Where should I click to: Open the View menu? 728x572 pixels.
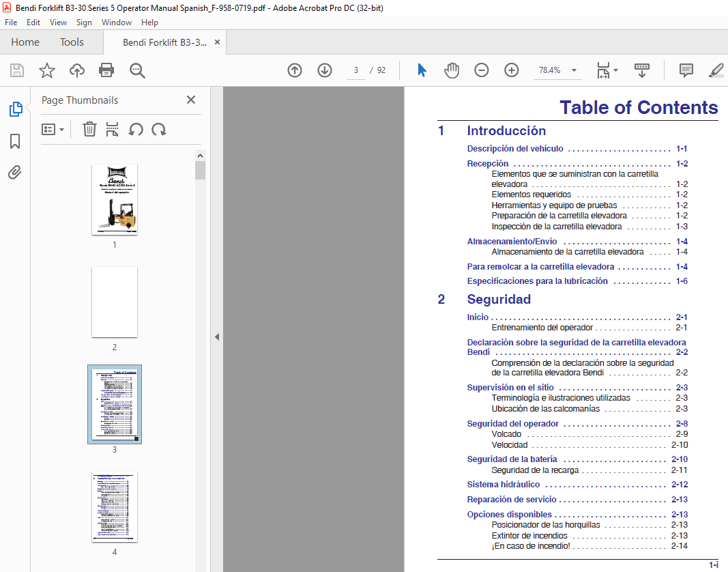click(x=58, y=23)
